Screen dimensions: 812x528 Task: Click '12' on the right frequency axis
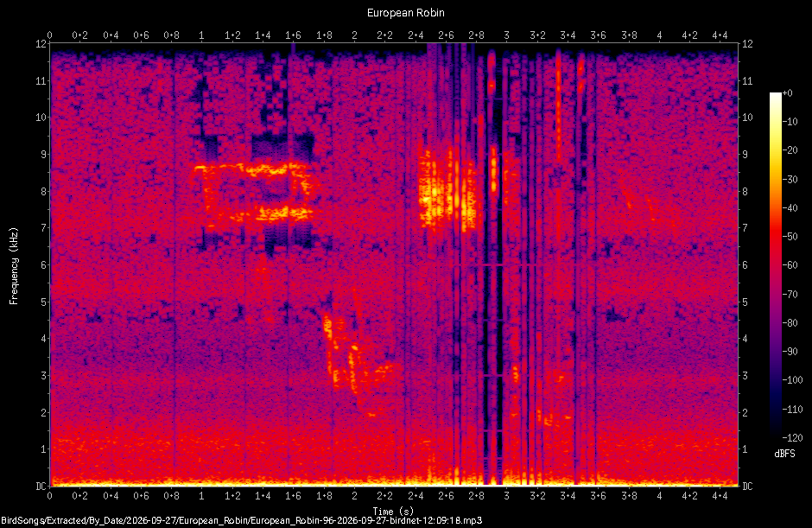pos(747,43)
